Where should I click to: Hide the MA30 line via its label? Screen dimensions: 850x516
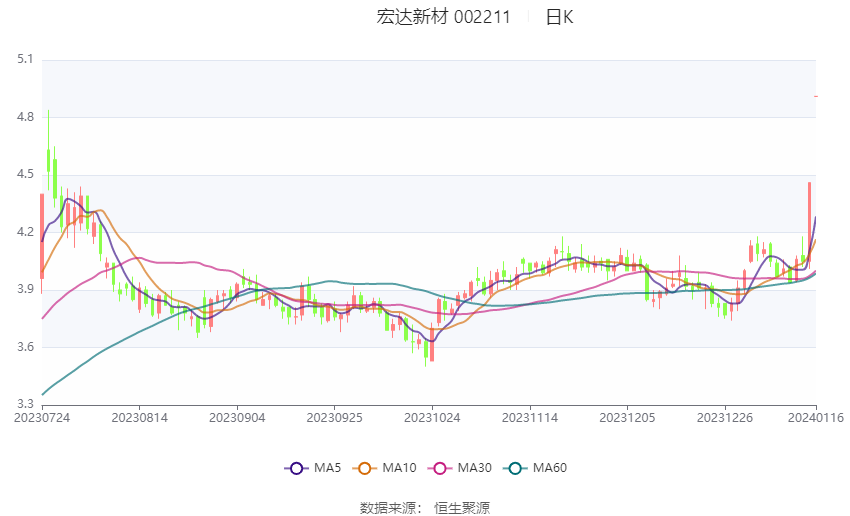tap(474, 468)
